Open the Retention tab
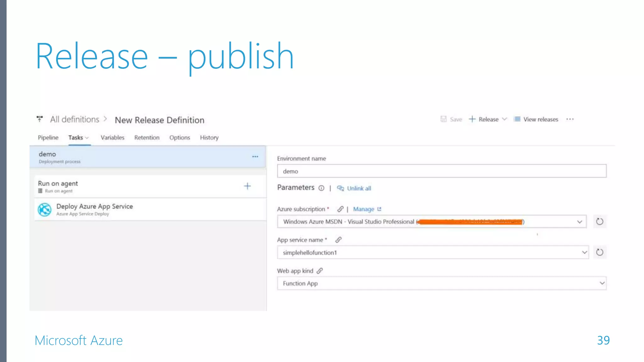Screen dimensions: 644x362 point(147,138)
